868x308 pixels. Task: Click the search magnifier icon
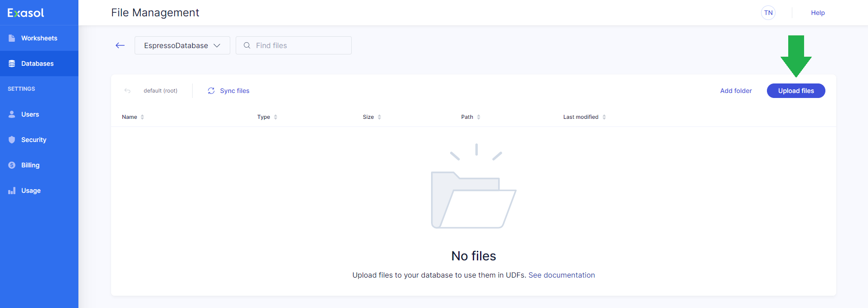click(x=247, y=45)
